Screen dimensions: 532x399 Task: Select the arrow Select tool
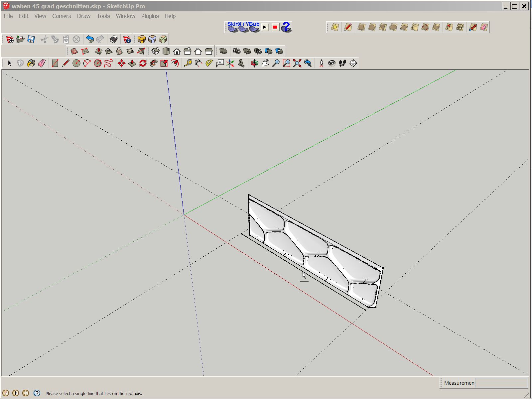10,63
